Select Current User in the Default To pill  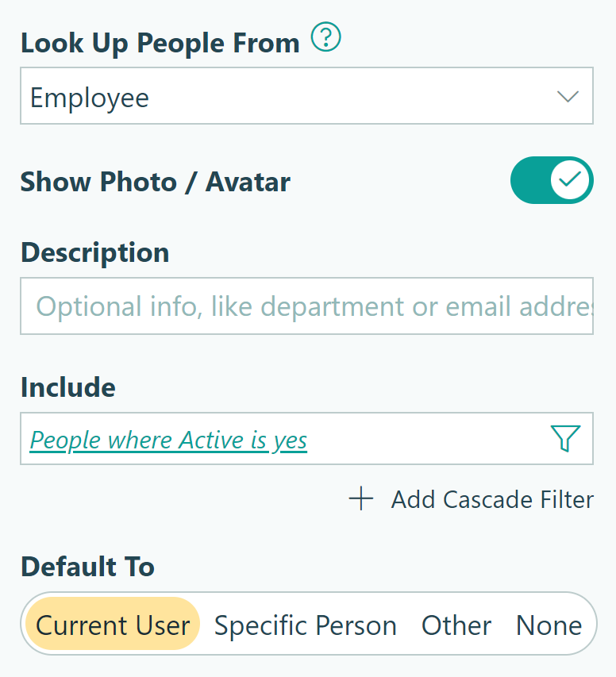112,625
